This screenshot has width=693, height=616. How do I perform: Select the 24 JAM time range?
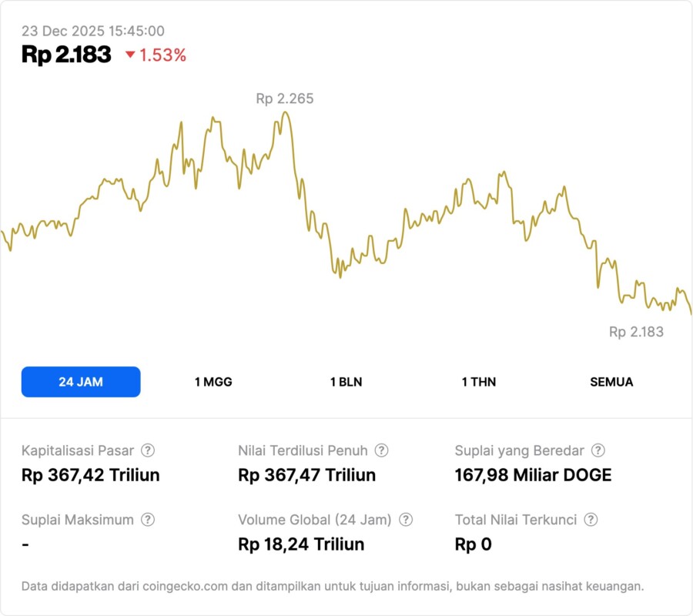click(x=81, y=382)
